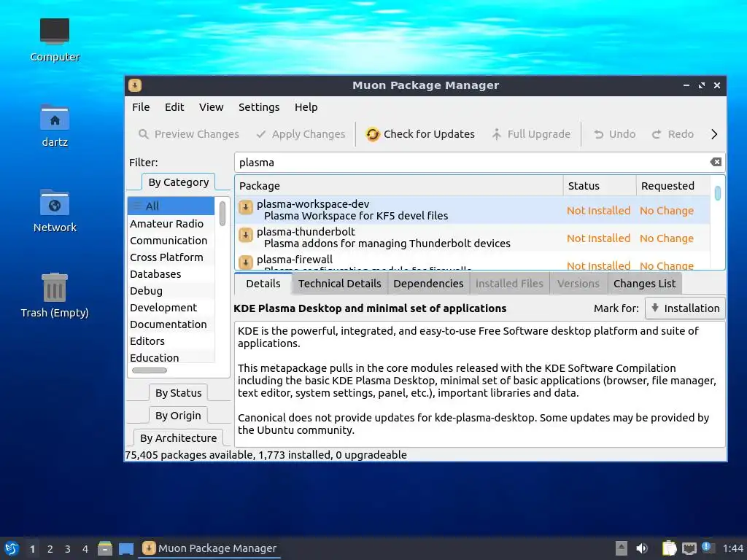The image size is (747, 560).
Task: Clear the plasma search text
Action: click(716, 162)
